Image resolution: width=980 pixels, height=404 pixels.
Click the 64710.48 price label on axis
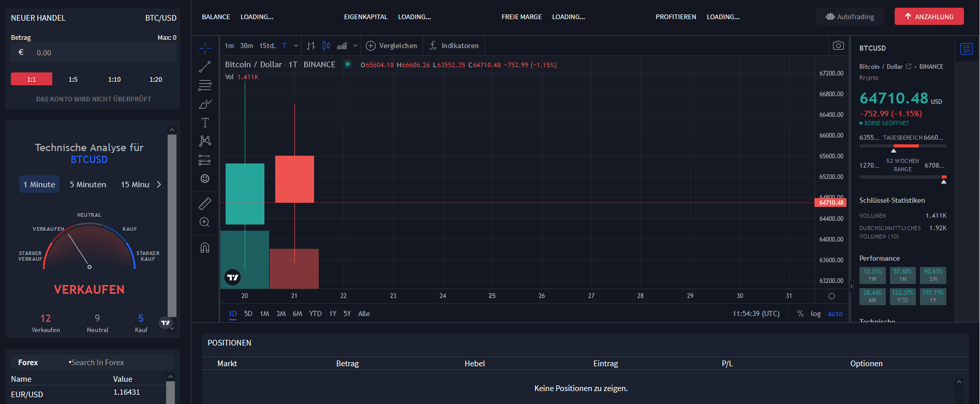(831, 202)
